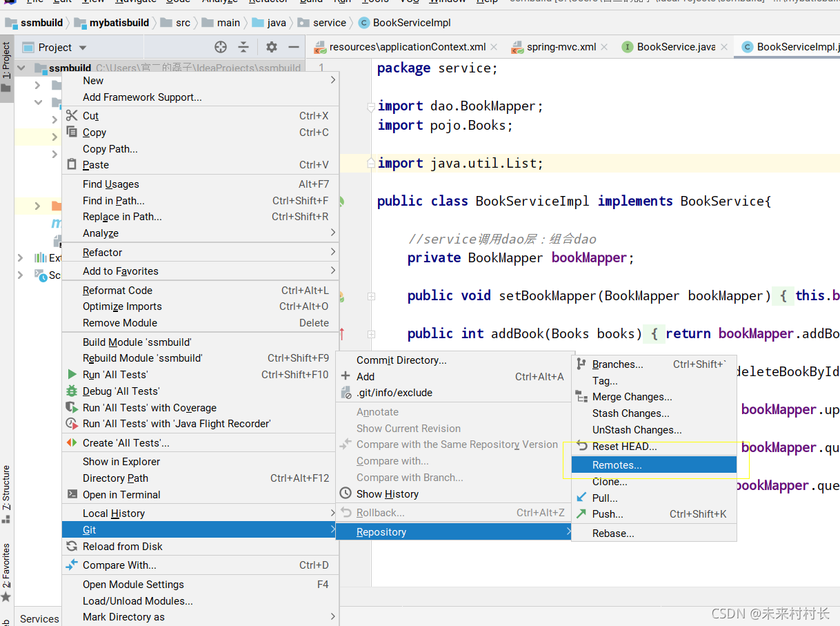This screenshot has height=626, width=840.
Task: Click Add Framework Support...
Action: pos(201,97)
